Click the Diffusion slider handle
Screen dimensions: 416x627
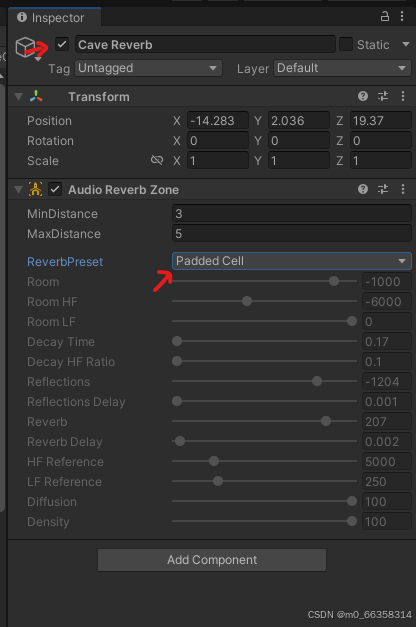point(352,501)
